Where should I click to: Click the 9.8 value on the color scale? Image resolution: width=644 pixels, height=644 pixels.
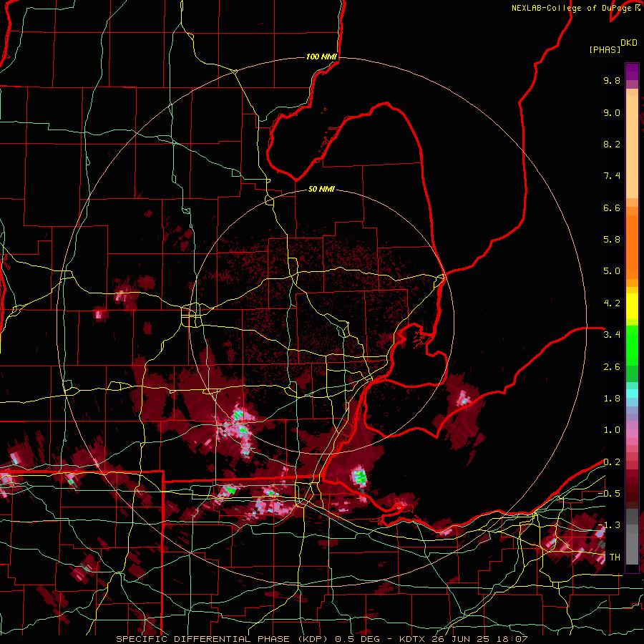pos(612,80)
